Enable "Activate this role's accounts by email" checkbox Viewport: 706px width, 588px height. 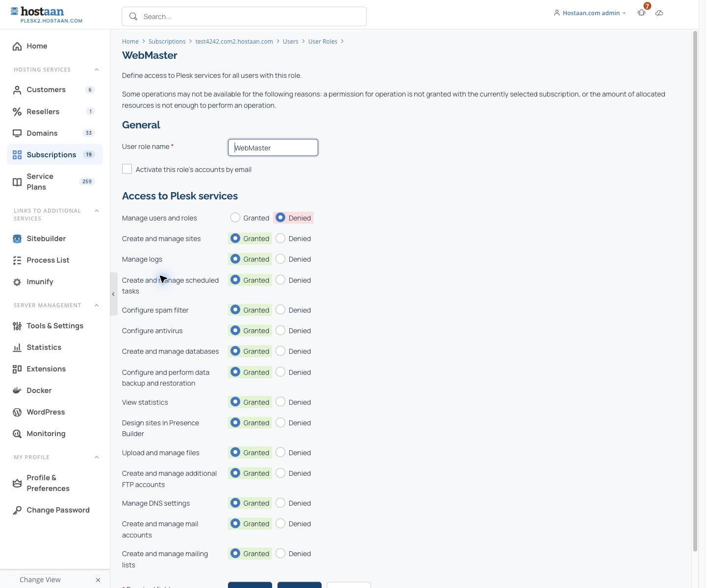coord(127,169)
